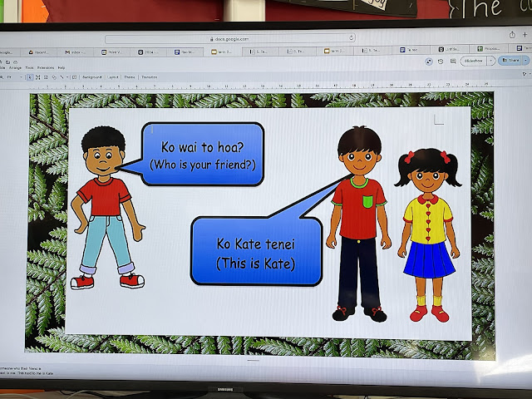This screenshot has height=399, width=532.
Task: Click the Insert image toolbar icon
Action: point(46,77)
